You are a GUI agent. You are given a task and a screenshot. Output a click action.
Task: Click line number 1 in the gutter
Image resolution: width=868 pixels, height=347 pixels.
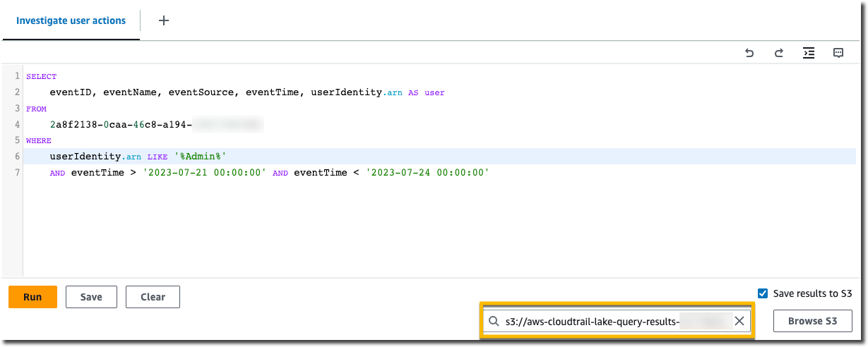coord(17,75)
